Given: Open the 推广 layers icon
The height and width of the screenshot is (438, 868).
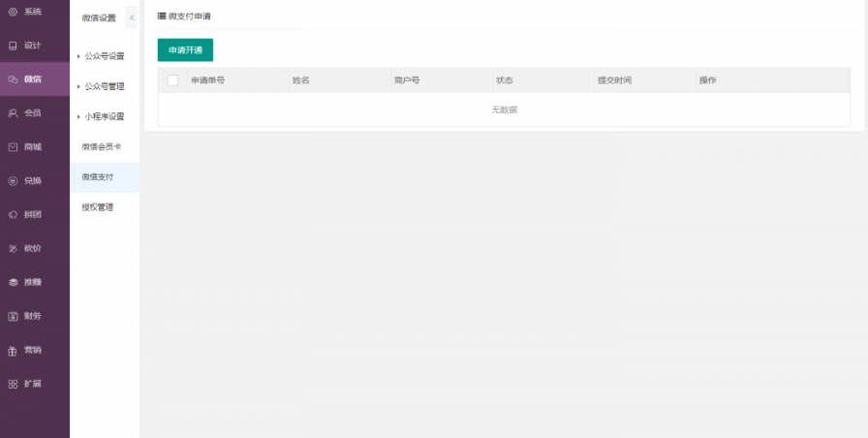Looking at the screenshot, I should click(x=13, y=282).
